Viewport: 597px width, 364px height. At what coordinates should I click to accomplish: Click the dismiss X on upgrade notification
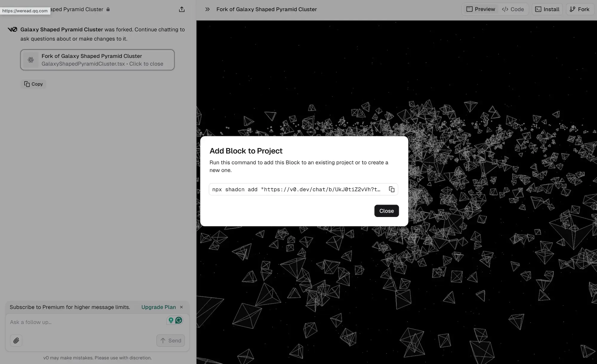[x=181, y=306]
